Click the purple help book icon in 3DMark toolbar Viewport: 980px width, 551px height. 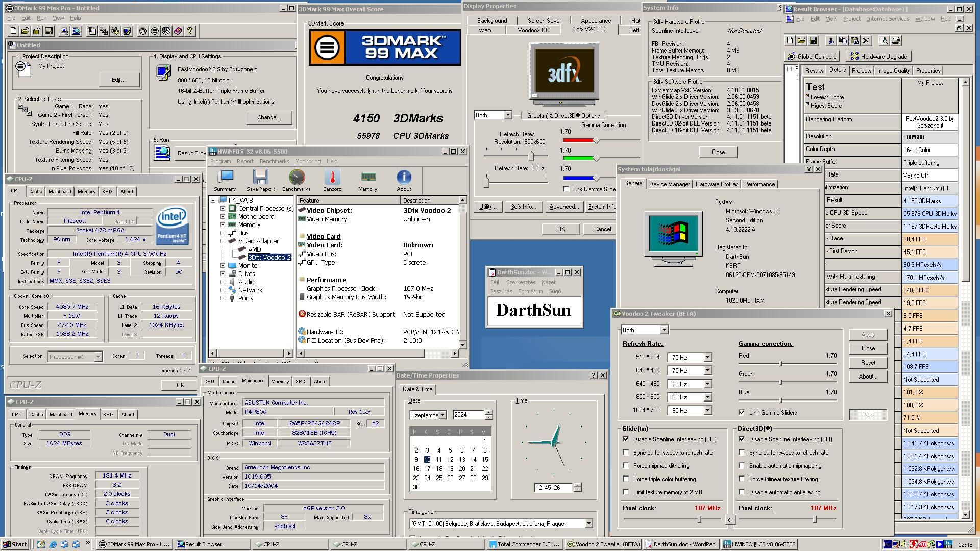coord(178,31)
